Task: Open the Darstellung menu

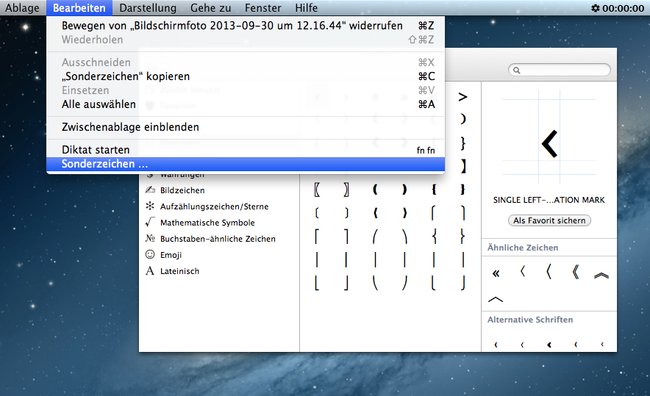Action: [148, 8]
